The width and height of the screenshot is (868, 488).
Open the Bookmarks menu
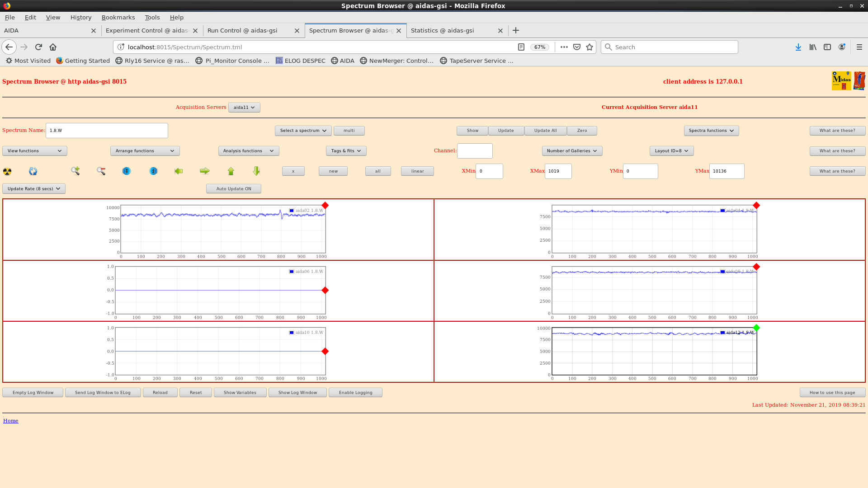tap(118, 17)
